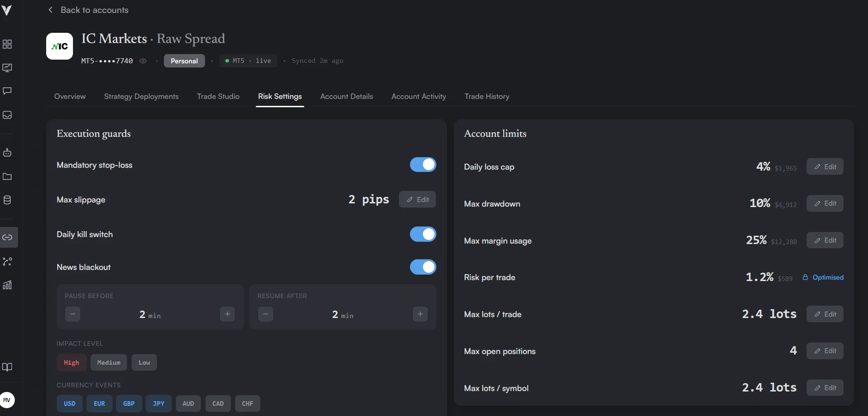Screen dimensions: 868x416
Task: Edit the Max open positions
Action: coord(825,351)
